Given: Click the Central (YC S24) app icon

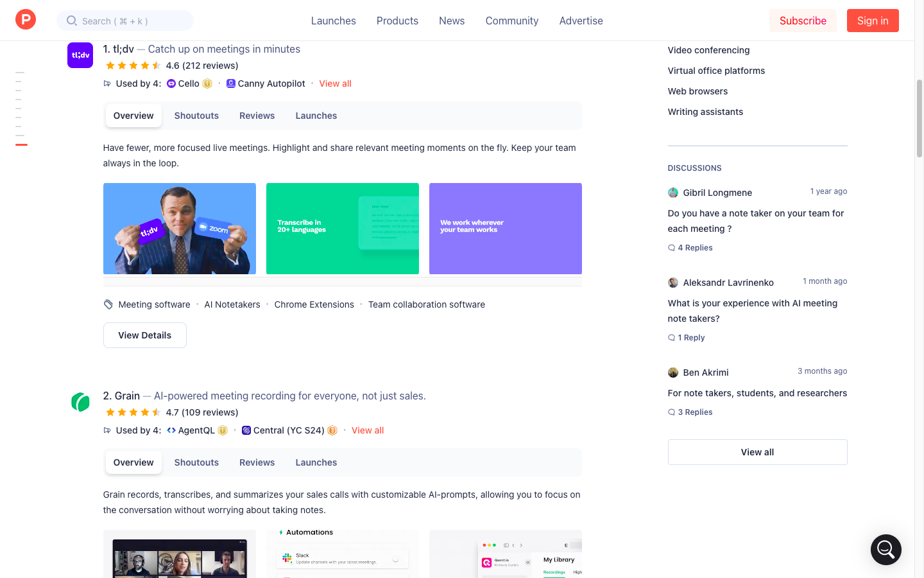Looking at the screenshot, I should (x=246, y=430).
